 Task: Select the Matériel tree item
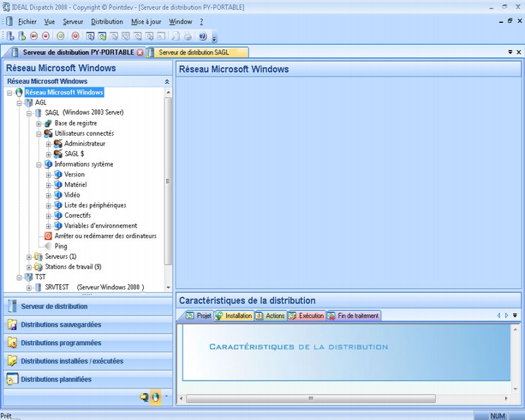click(x=75, y=184)
